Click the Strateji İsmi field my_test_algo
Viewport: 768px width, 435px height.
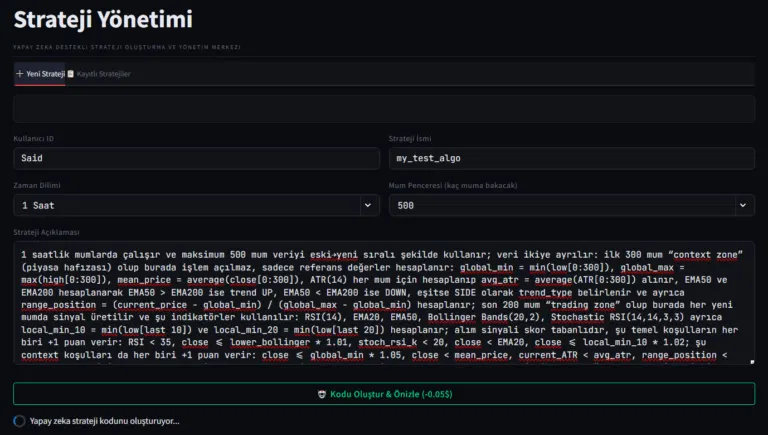[571, 158]
